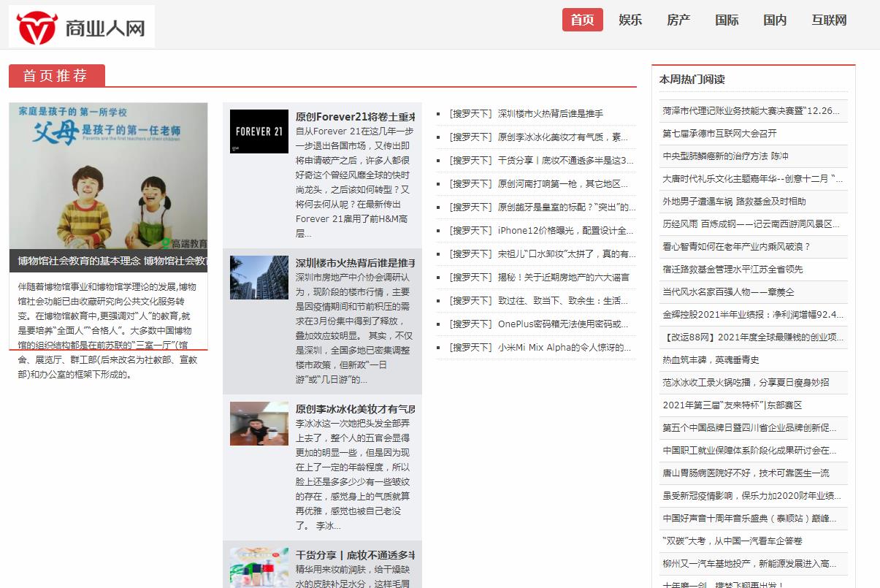Open hot read 中国职工就业保障体系阶段化成果
This screenshot has width=880, height=588.
point(749,451)
